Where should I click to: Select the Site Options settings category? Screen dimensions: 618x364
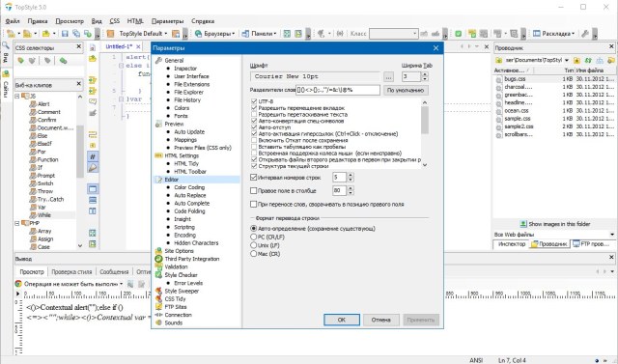pos(179,251)
